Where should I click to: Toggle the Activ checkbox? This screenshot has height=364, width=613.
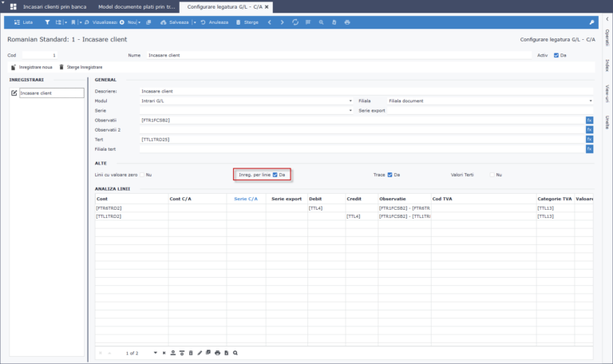pos(556,55)
